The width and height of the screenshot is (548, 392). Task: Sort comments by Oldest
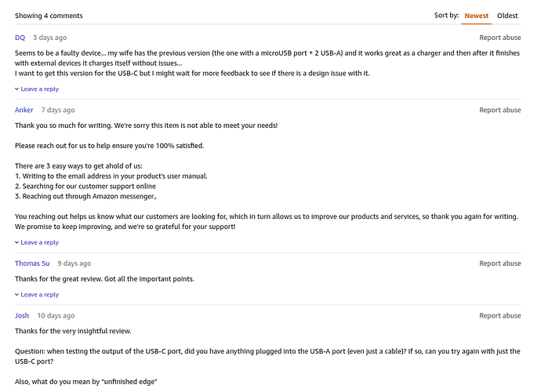(x=507, y=16)
